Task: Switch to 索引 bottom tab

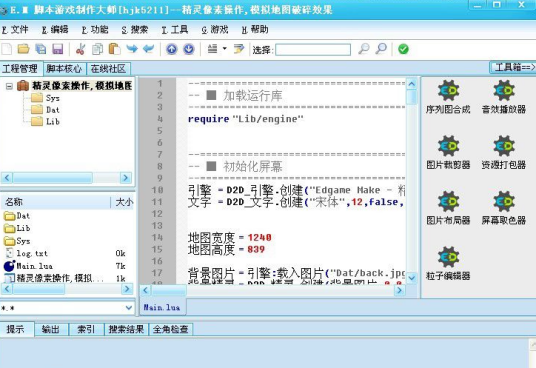Action: 85,329
